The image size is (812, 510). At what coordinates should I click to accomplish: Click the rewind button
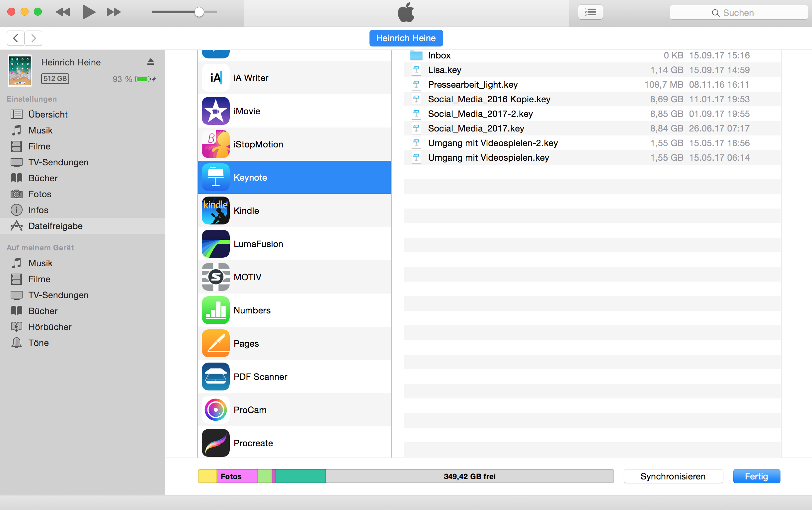(63, 13)
